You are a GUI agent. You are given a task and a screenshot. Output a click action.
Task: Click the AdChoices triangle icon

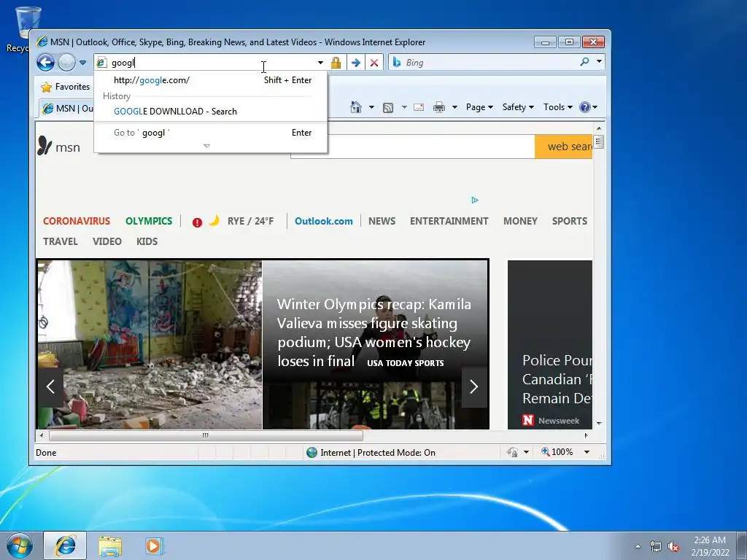474,200
